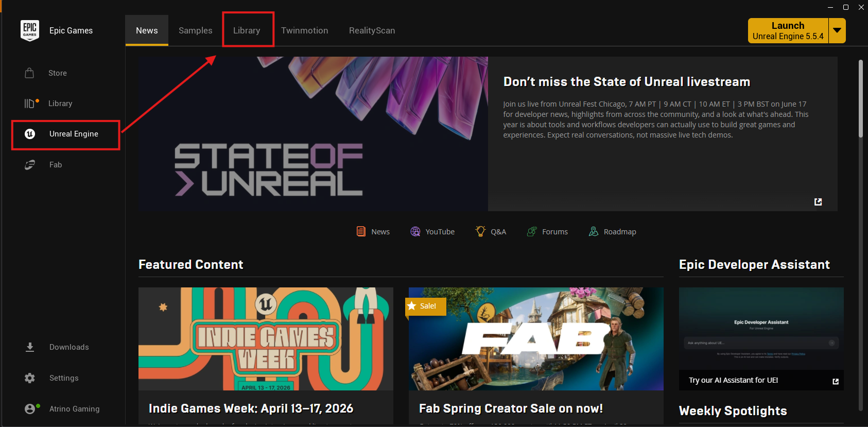
Task: Click the 'Fab' label in sidebar
Action: coord(56,165)
